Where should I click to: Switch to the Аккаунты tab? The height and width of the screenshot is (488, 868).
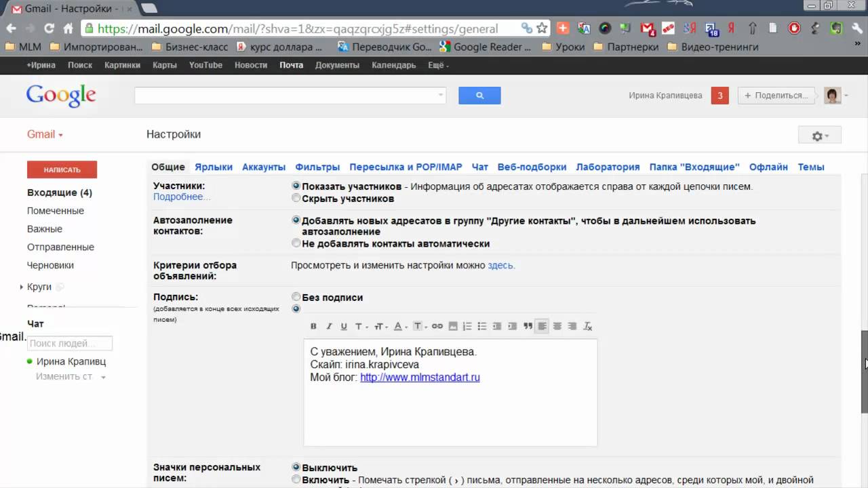pos(264,167)
